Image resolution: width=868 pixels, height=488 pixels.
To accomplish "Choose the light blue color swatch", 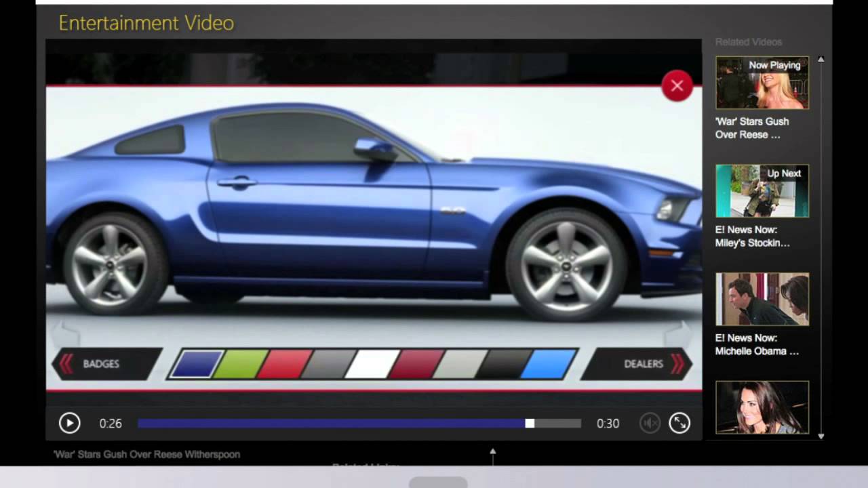I will coord(549,364).
